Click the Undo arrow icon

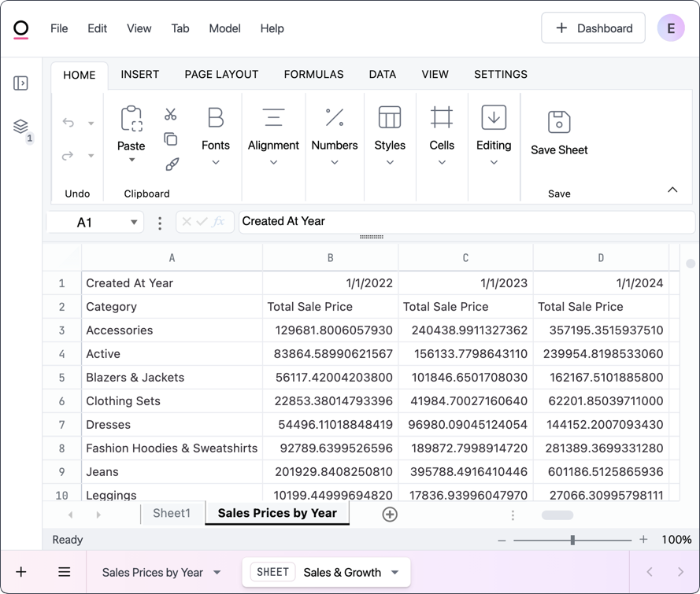pos(68,122)
